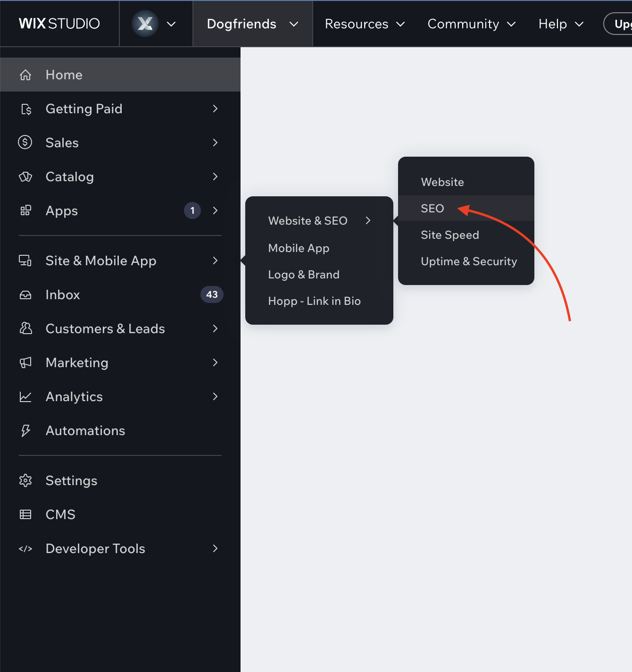
Task: Click the Inbox tray icon
Action: click(x=25, y=295)
